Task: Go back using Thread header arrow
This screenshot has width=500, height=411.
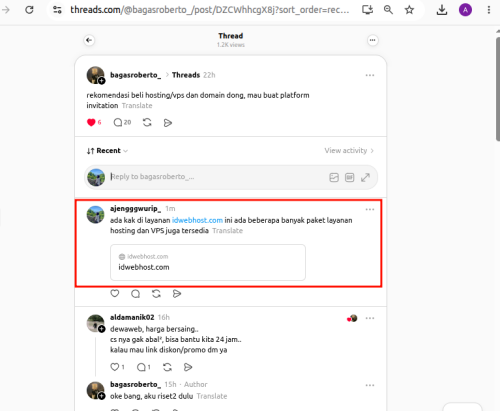Action: (89, 40)
